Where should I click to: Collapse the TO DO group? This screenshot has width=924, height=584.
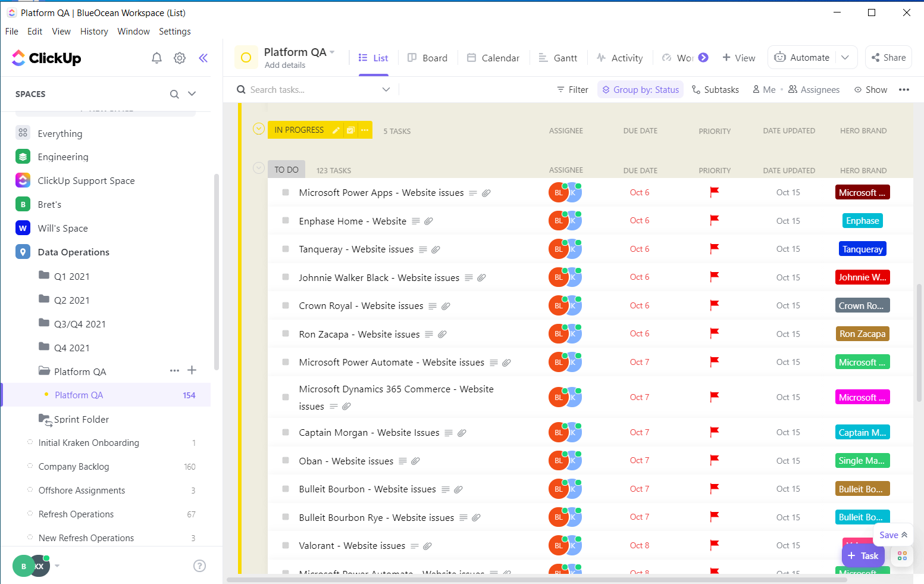pyautogui.click(x=258, y=168)
